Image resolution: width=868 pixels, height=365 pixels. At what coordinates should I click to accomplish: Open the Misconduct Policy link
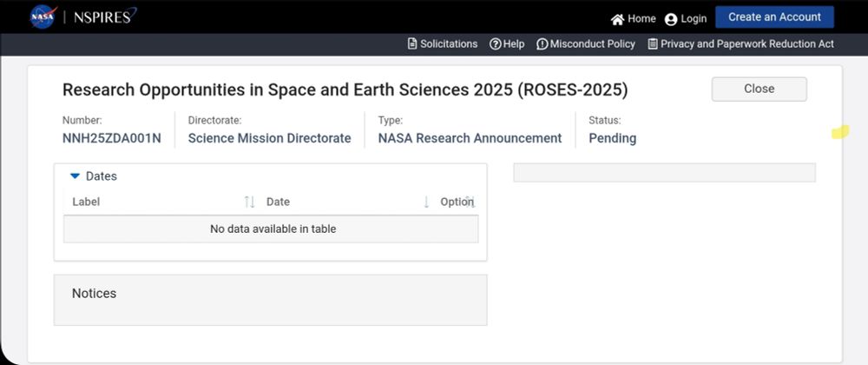pos(586,43)
